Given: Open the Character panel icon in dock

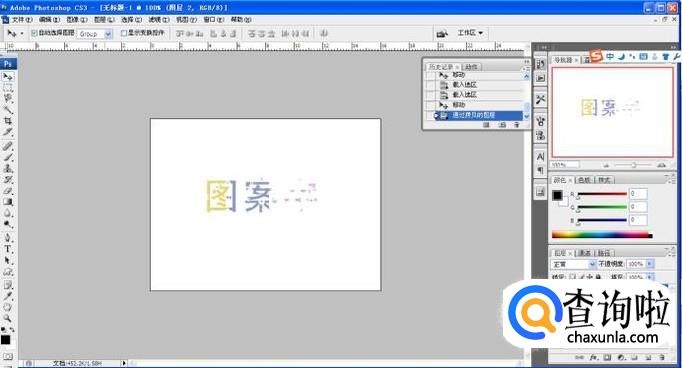Looking at the screenshot, I should coord(540,157).
